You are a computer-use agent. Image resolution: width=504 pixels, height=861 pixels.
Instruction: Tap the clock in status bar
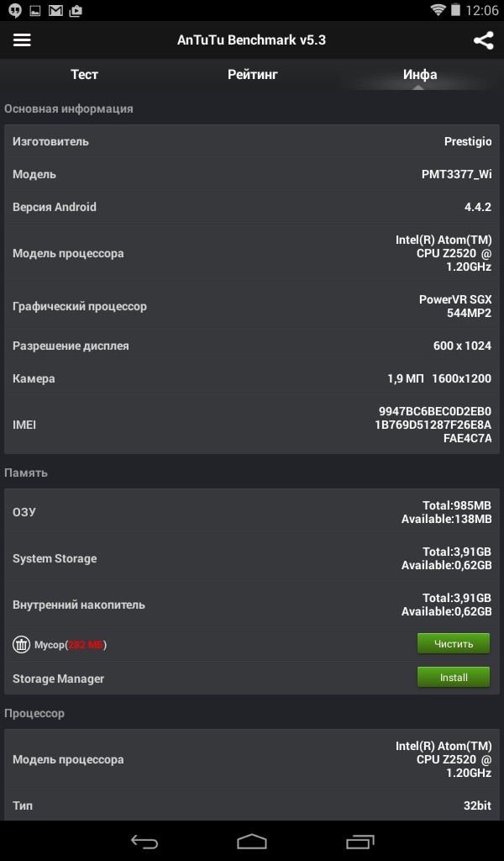[x=481, y=11]
